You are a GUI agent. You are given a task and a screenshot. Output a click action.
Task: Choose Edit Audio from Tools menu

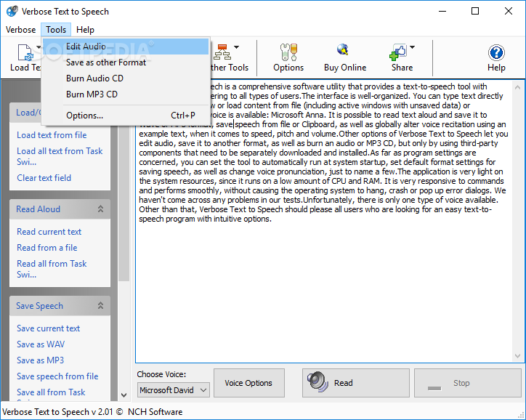pyautogui.click(x=126, y=47)
